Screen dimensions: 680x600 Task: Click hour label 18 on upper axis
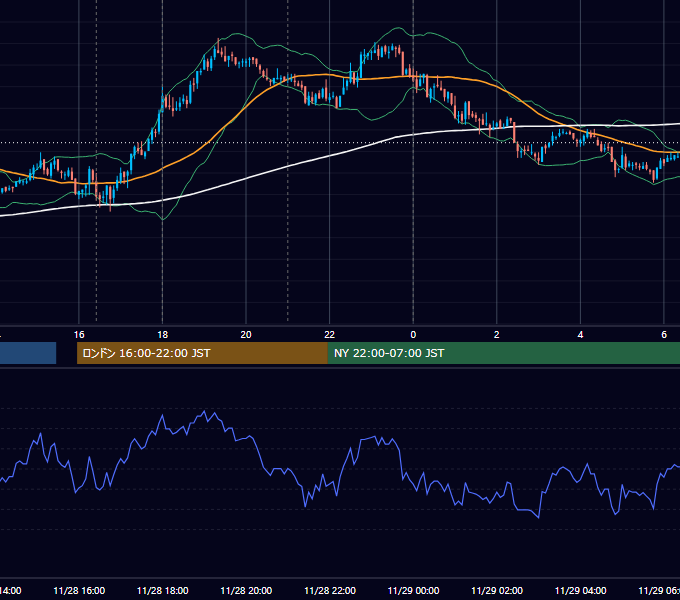[163, 335]
